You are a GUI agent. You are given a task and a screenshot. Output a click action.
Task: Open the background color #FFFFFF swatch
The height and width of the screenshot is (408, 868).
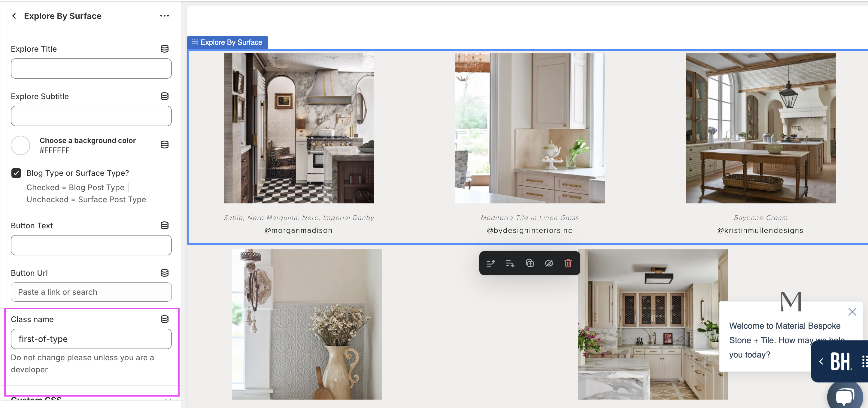click(x=20, y=145)
